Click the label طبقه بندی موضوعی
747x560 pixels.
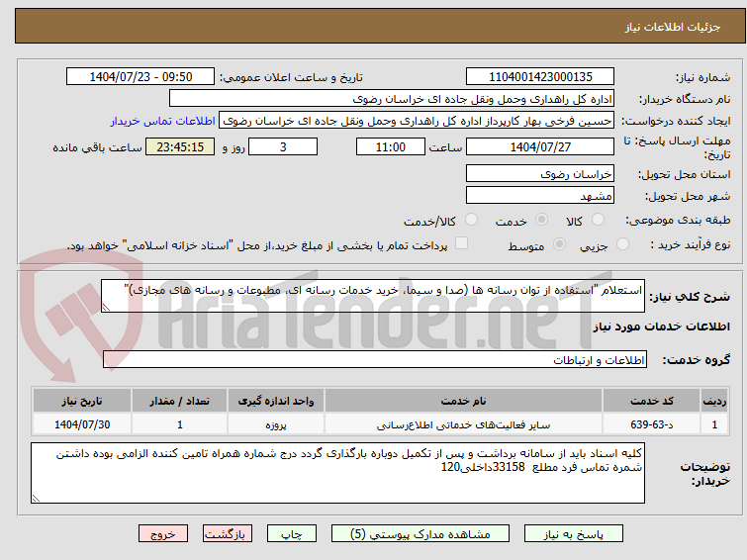pos(678,220)
